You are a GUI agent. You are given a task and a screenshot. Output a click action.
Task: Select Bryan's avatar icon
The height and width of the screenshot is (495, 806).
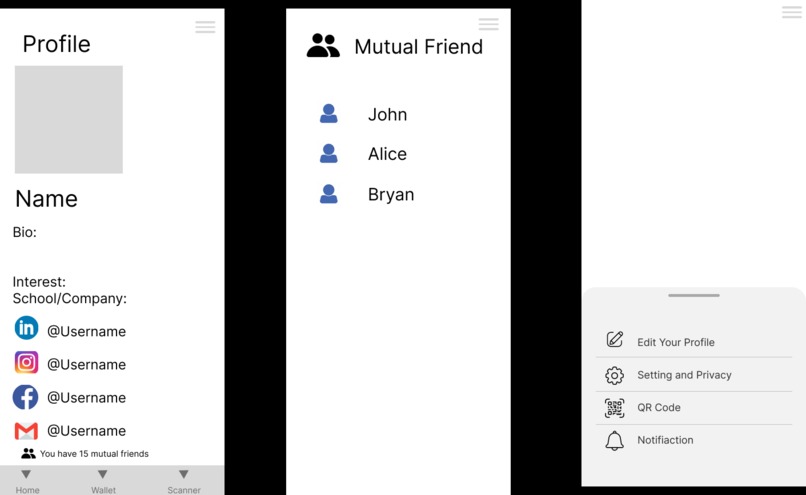tap(328, 194)
